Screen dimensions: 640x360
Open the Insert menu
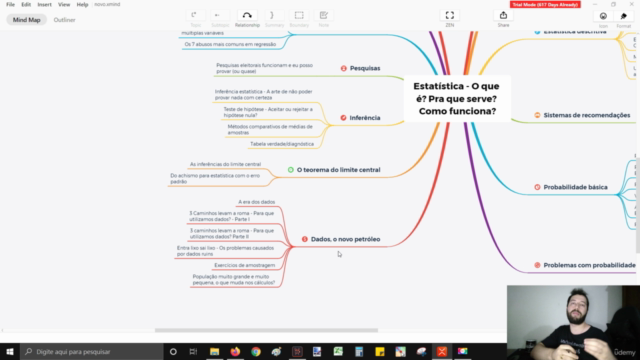[44, 4]
